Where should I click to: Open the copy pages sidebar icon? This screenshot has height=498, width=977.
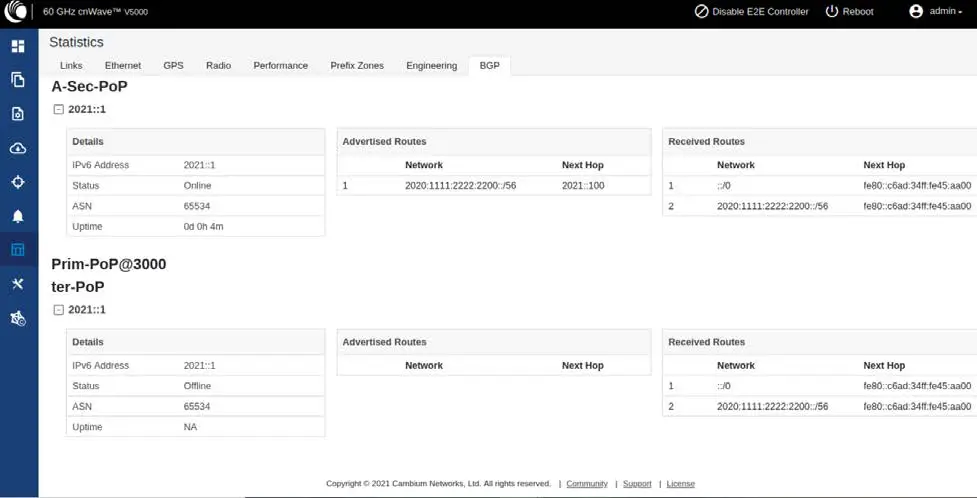coord(18,80)
